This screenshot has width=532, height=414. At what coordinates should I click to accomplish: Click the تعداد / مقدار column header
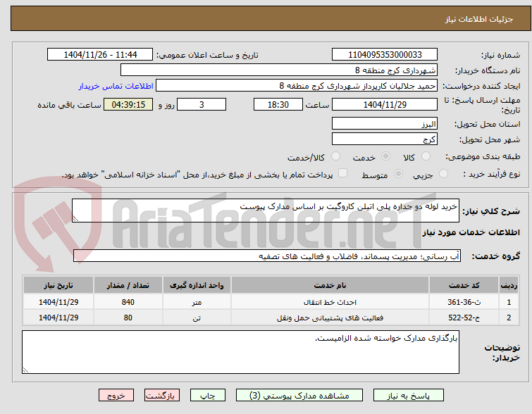click(128, 285)
